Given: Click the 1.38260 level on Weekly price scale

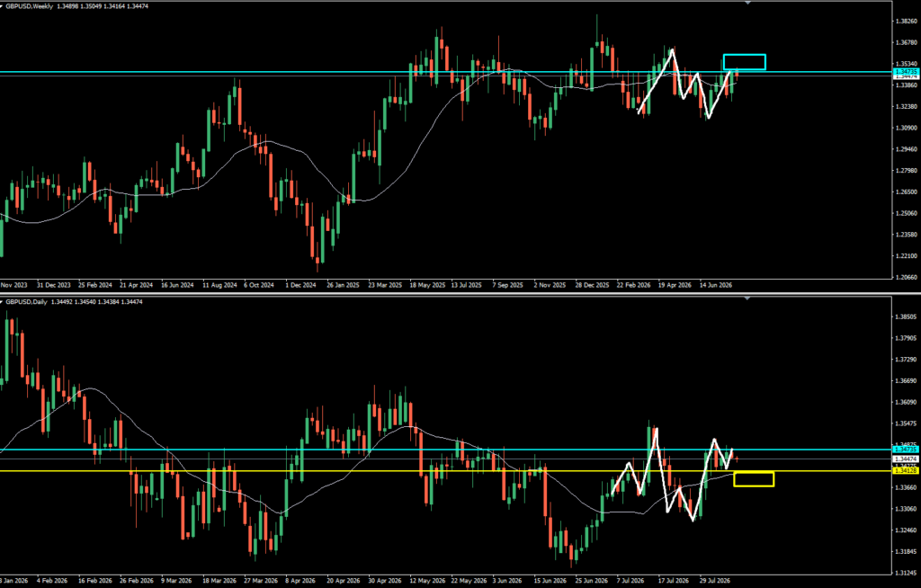Looking at the screenshot, I should (908, 22).
